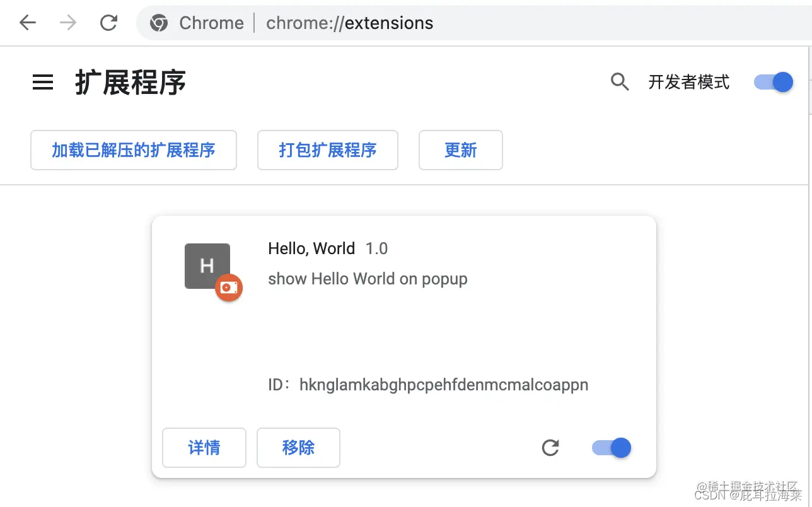This screenshot has height=507, width=812.
Task: Click the camera badge on extension icon
Action: 229,288
